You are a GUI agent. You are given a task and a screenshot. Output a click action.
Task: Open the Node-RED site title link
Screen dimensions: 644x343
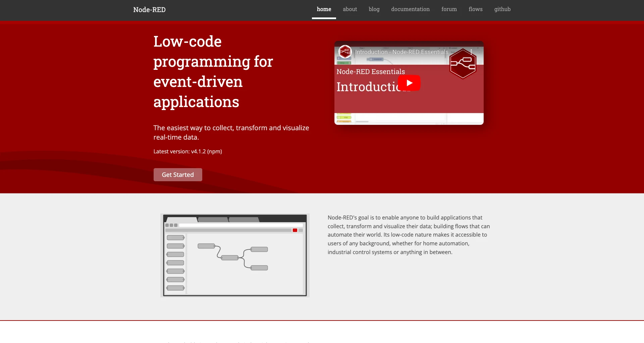tap(149, 10)
